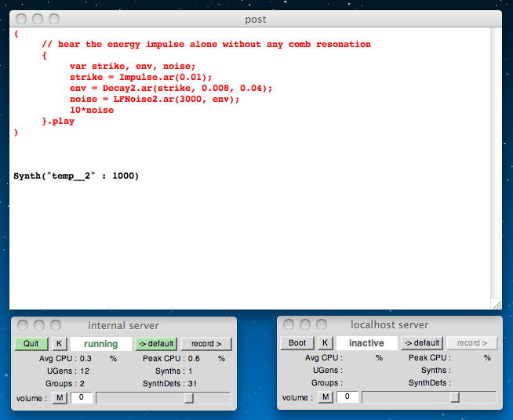Minimize the localhost server window

pyautogui.click(x=305, y=324)
